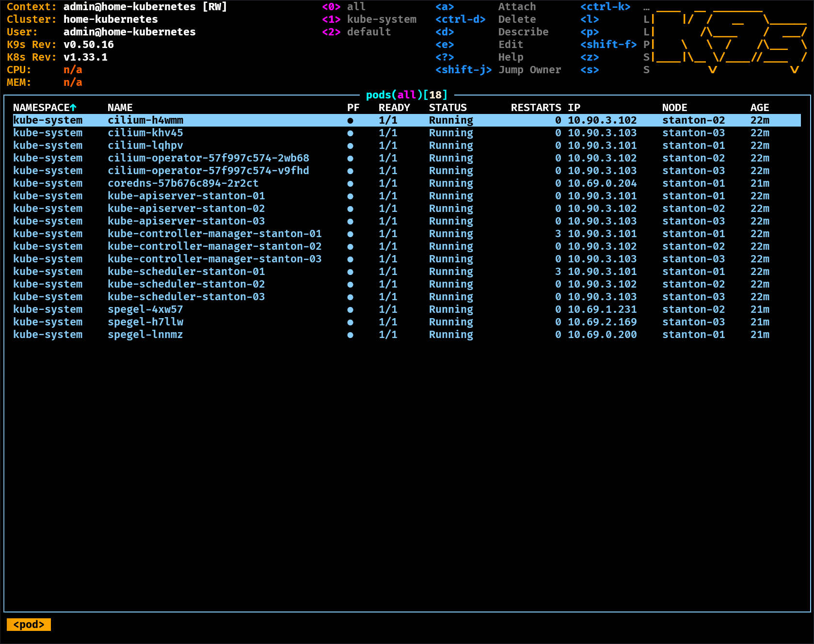This screenshot has height=644, width=814.
Task: Select the 'all' namespace shortcut
Action: pos(356,7)
